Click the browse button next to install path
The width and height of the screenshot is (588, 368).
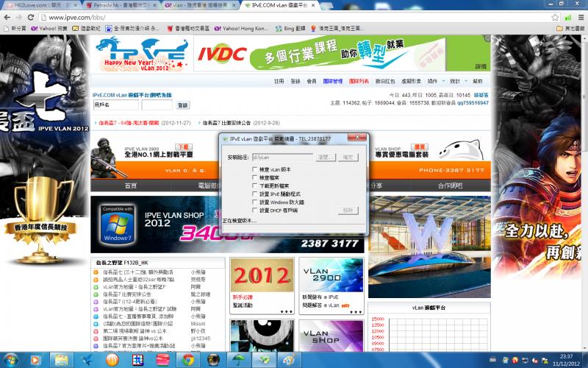click(x=325, y=158)
